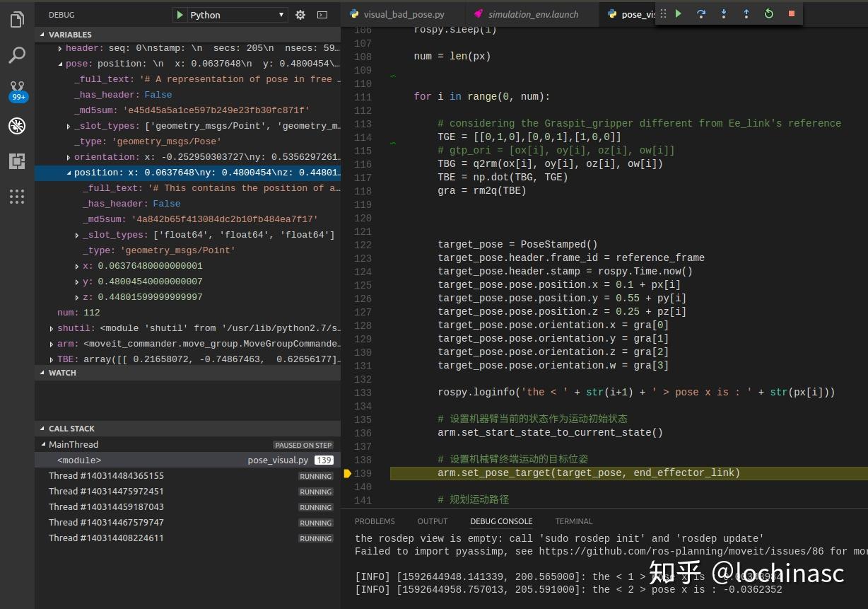
Task: Place cursor on line 118 gra = rm2q(TBE)
Action: [482, 191]
